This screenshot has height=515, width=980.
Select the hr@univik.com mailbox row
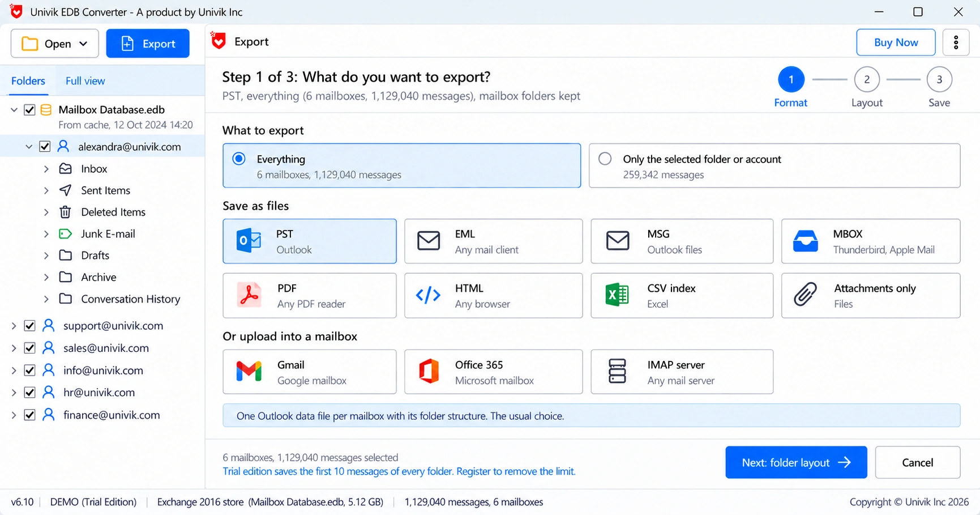tap(102, 392)
